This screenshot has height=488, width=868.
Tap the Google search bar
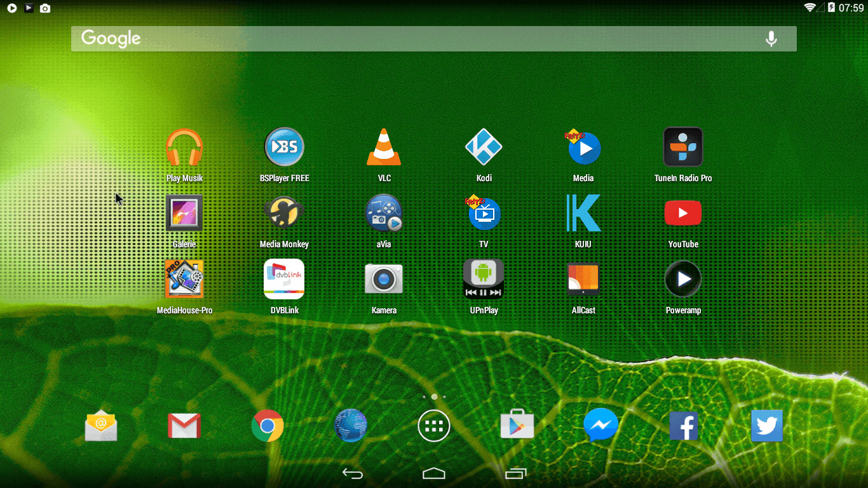(x=433, y=39)
